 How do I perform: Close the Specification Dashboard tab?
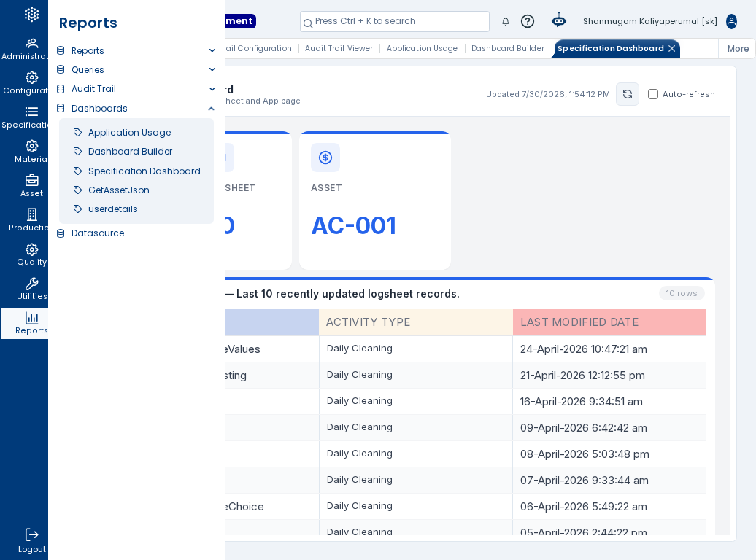click(x=671, y=49)
